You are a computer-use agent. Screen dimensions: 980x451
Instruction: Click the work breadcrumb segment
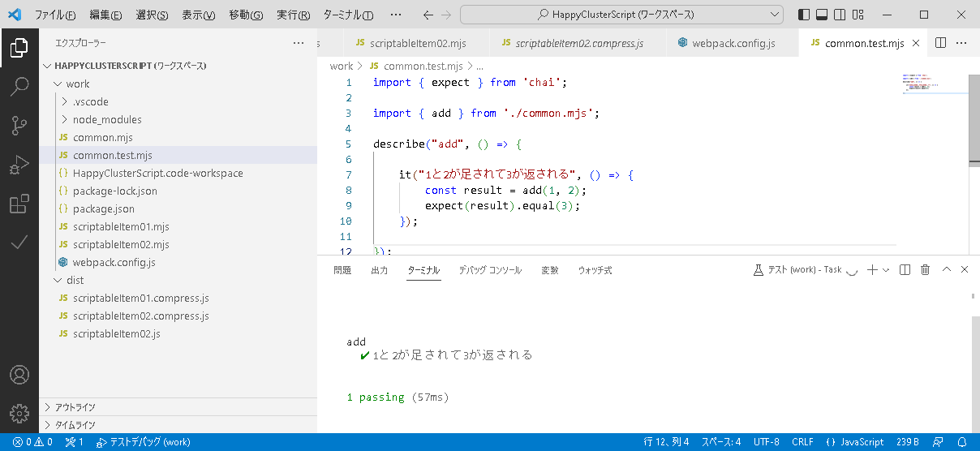click(342, 66)
